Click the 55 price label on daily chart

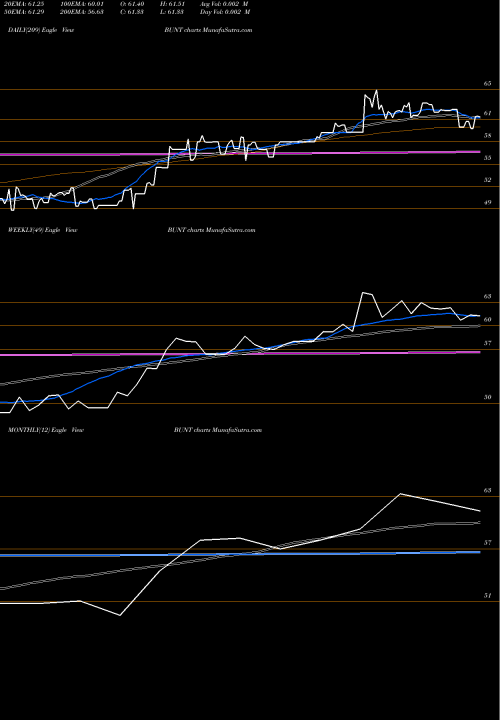point(487,158)
